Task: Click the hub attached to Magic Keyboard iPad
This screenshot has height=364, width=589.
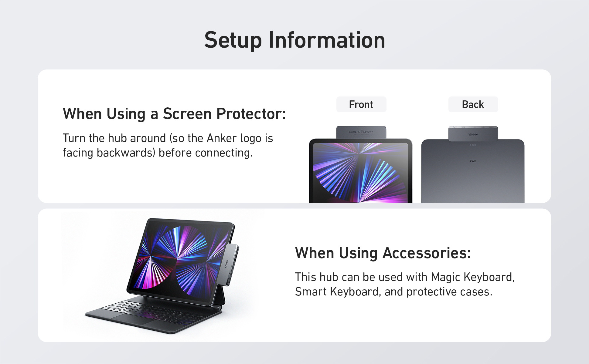Action: coord(228,265)
